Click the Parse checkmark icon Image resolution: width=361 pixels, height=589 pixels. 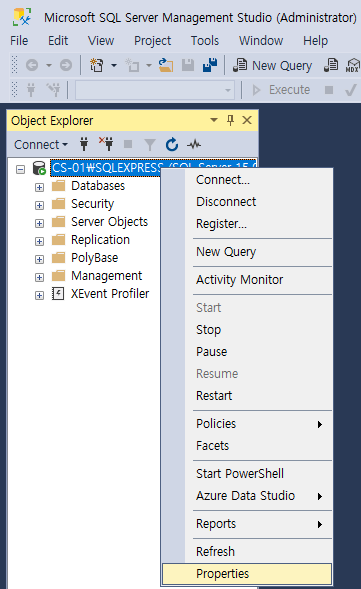350,90
